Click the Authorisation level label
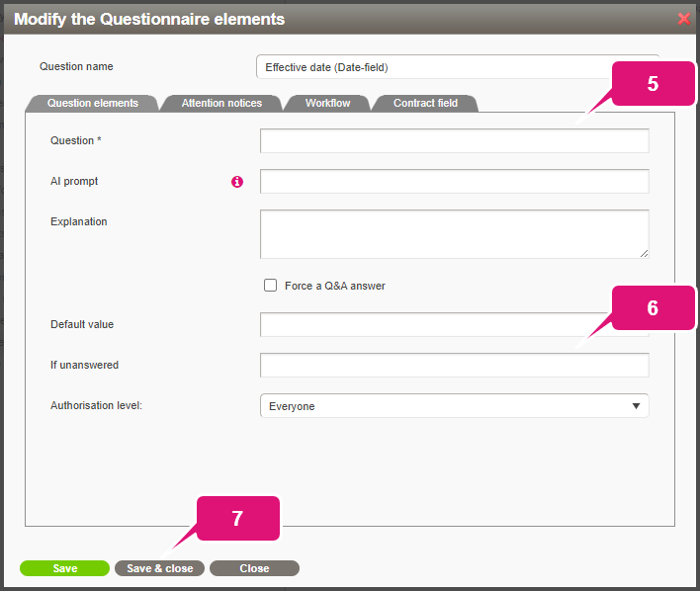 96,405
